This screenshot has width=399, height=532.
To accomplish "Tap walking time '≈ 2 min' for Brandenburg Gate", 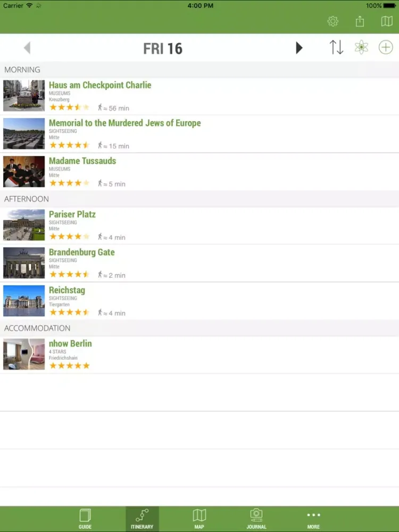I will (112, 275).
